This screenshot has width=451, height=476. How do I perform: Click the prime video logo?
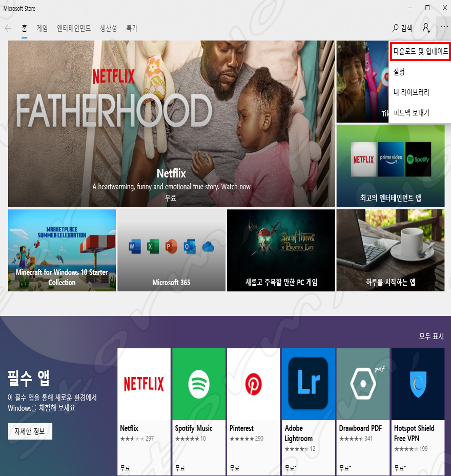[391, 160]
